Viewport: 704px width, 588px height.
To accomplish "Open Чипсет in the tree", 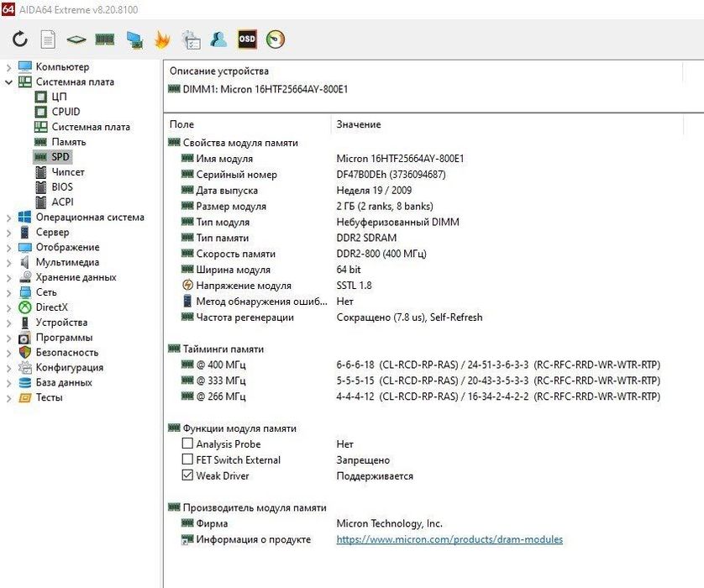I will 68,172.
